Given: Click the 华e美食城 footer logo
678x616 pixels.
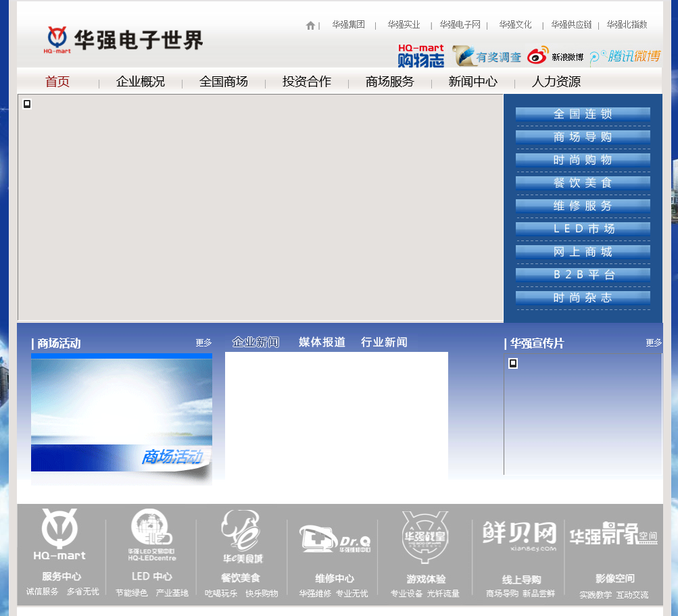Looking at the screenshot, I should [x=243, y=536].
